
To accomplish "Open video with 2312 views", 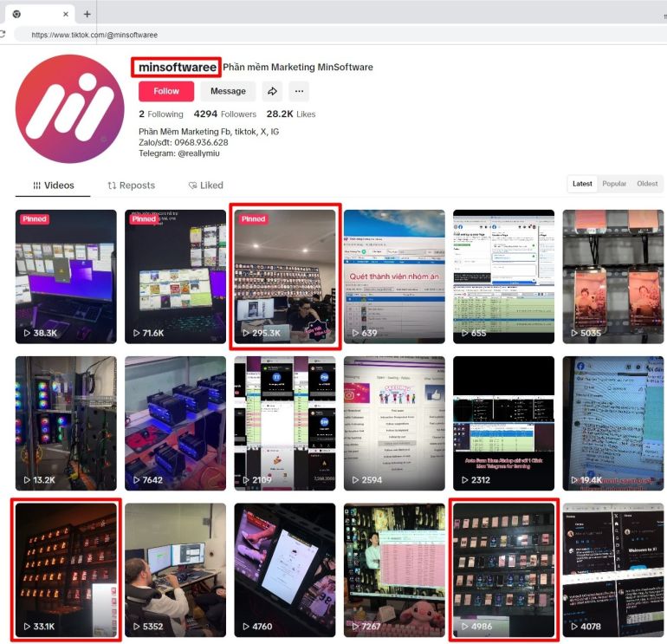I will (503, 424).
